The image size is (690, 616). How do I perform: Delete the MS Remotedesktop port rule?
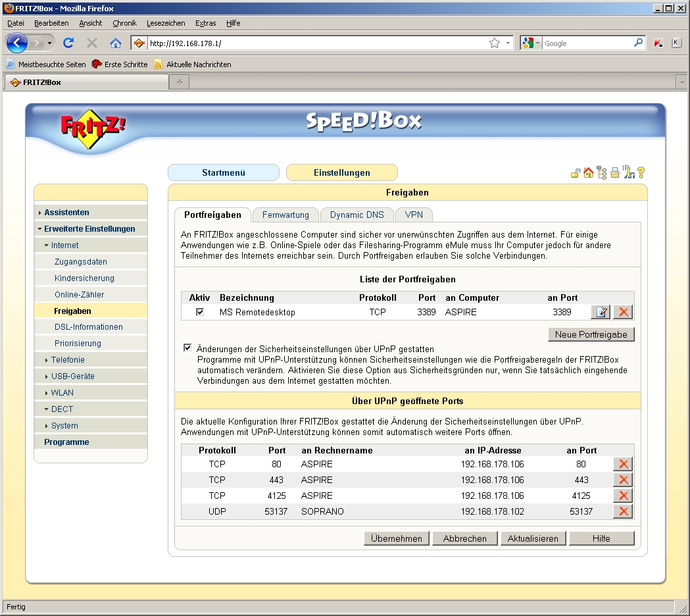tap(623, 312)
